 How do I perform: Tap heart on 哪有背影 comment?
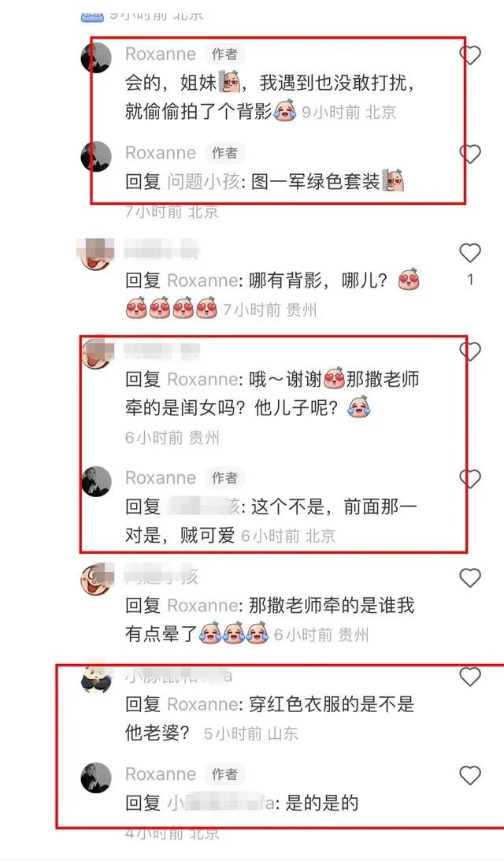(470, 253)
